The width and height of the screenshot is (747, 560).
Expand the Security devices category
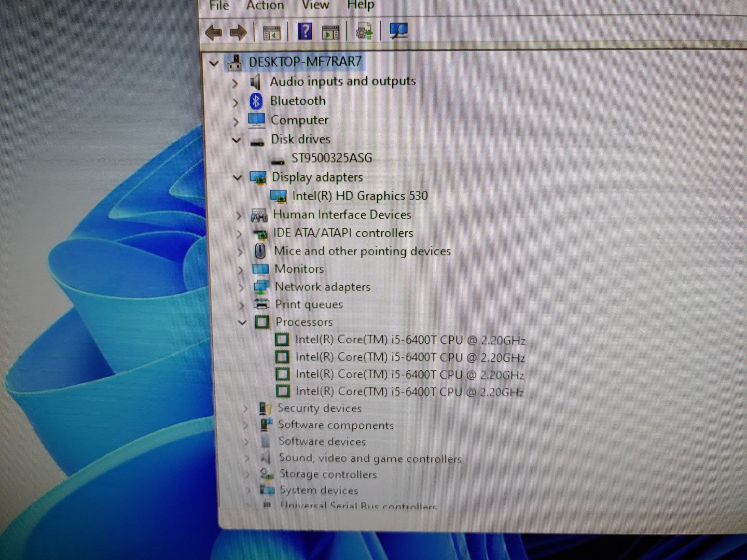click(x=245, y=409)
